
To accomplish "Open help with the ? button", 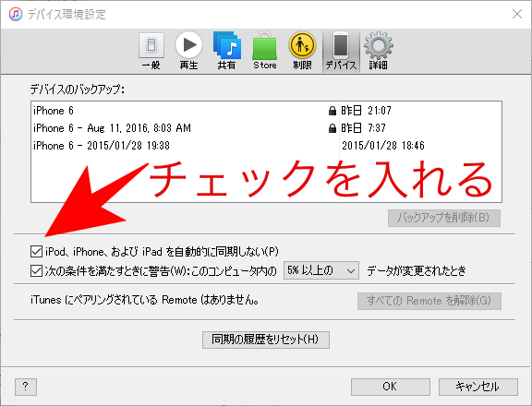I will (26, 387).
